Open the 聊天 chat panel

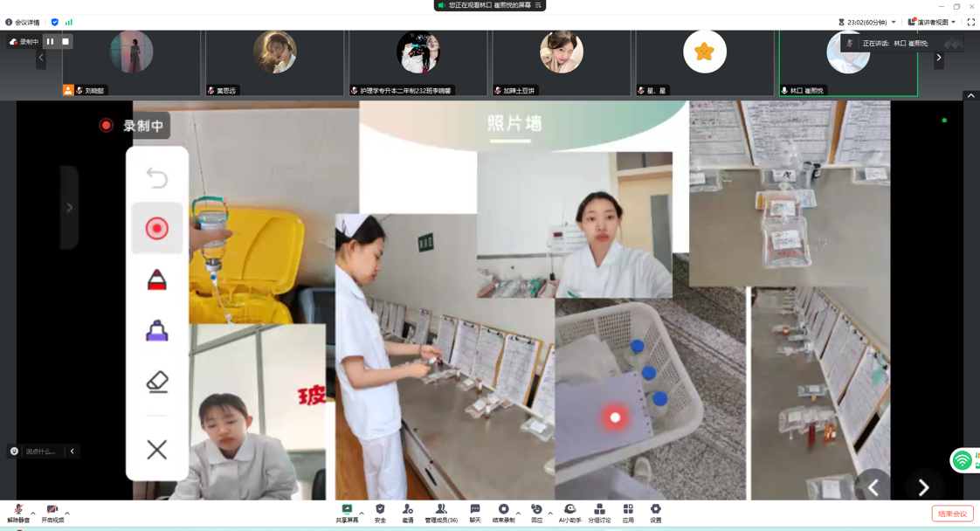tap(475, 513)
